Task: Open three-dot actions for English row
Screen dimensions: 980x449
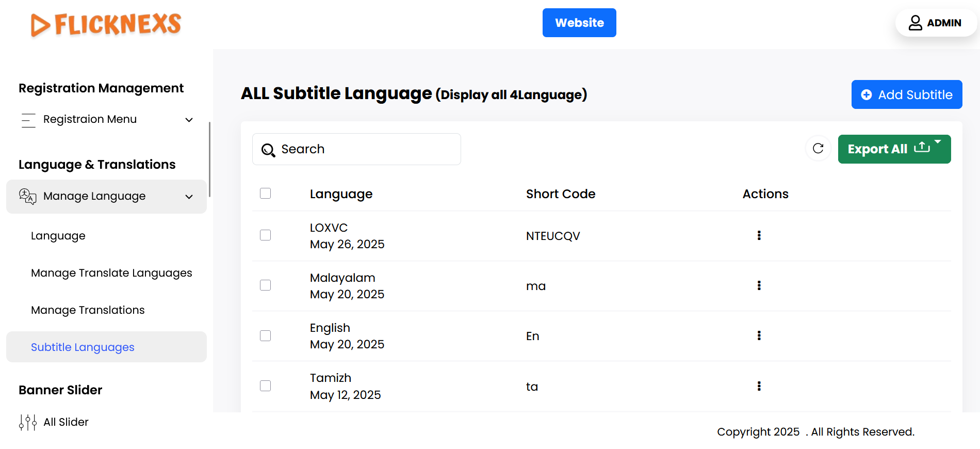Action: 759,335
